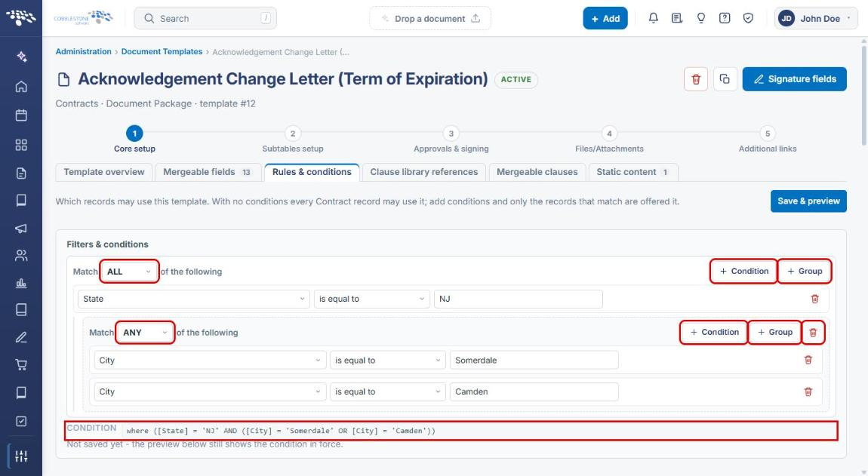Open the John Doe user menu
The width and height of the screenshot is (868, 476).
click(816, 18)
